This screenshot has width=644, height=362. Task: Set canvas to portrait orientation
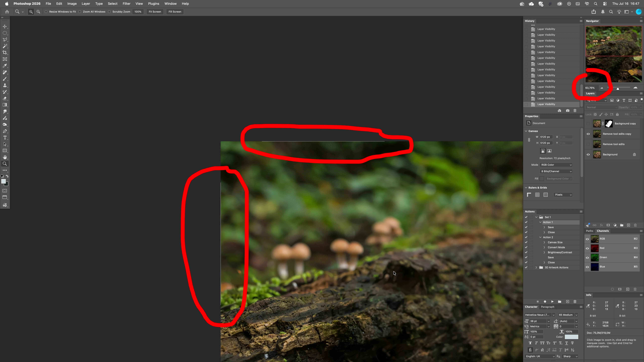tap(543, 151)
